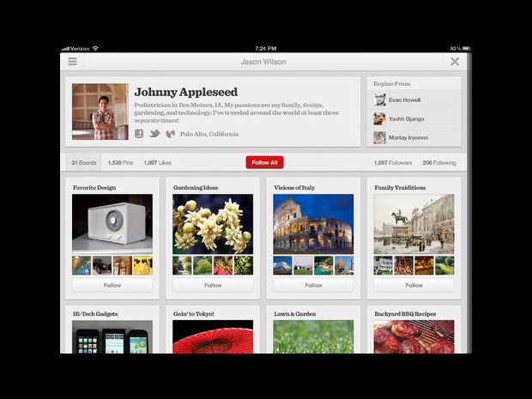Select the name Martay Injoines

tap(408, 137)
